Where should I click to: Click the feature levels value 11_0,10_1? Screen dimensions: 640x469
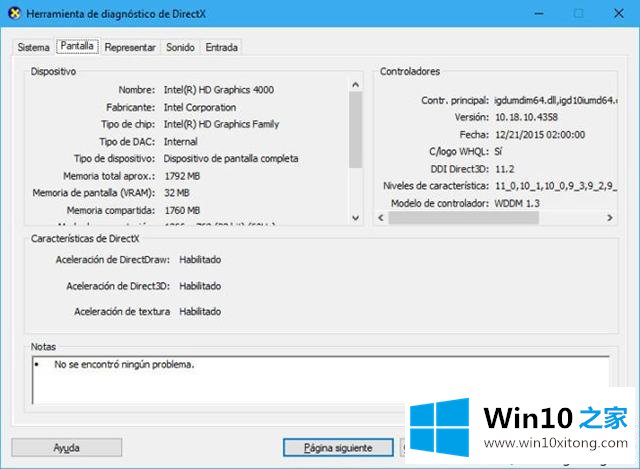[556, 186]
